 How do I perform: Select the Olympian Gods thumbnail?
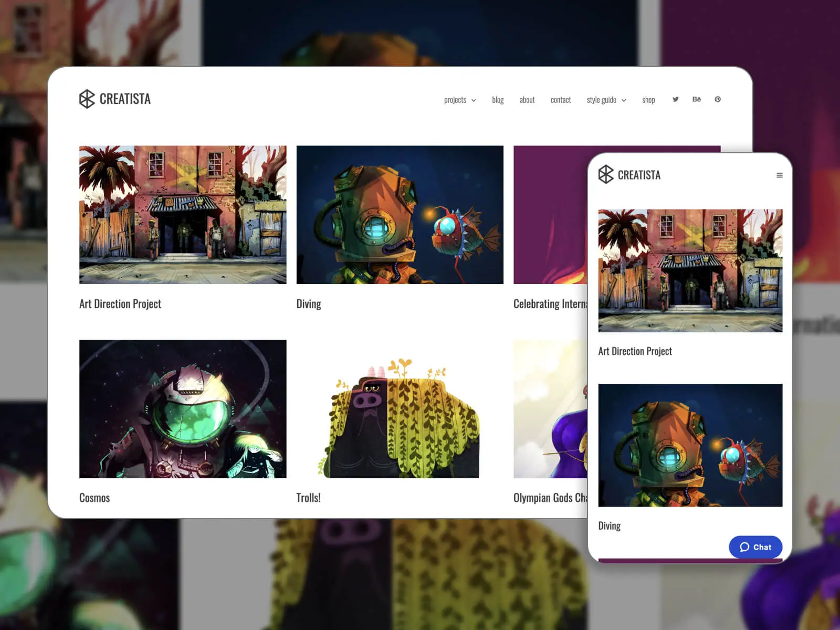(x=550, y=409)
